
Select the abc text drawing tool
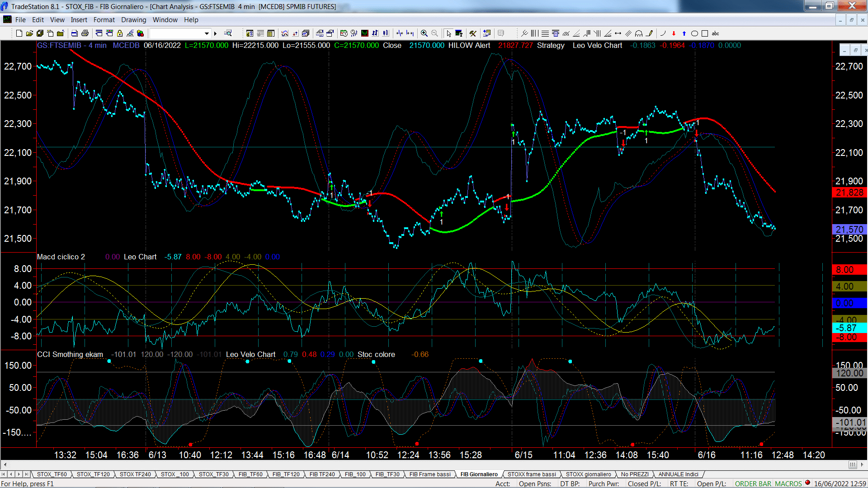(715, 33)
